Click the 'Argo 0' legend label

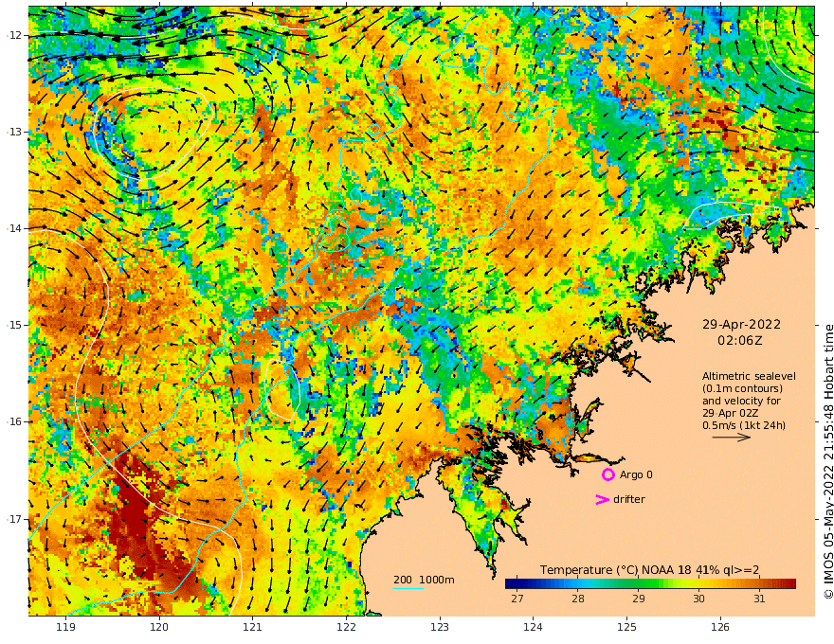point(636,474)
